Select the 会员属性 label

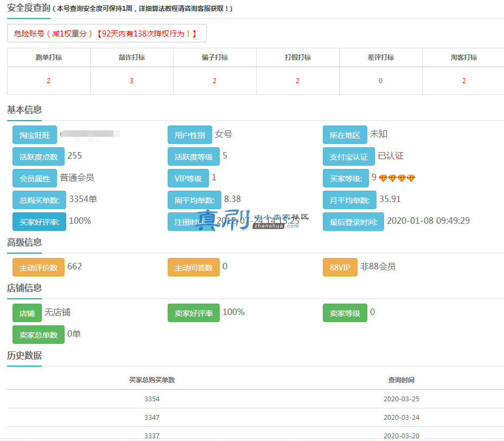35,178
